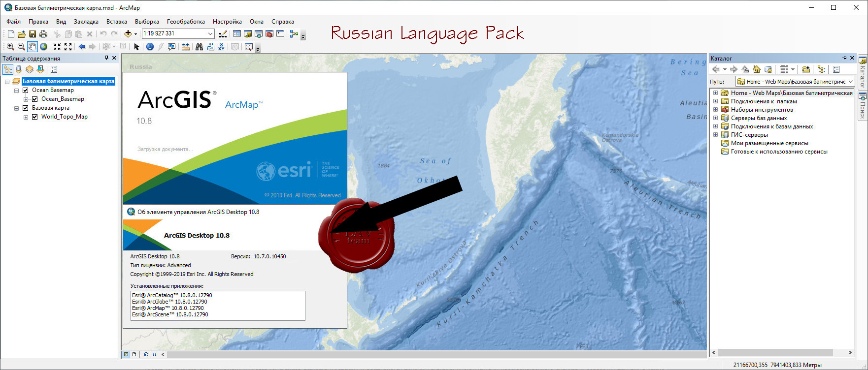Select the Pan hand tool
The height and width of the screenshot is (370, 868).
click(x=33, y=47)
